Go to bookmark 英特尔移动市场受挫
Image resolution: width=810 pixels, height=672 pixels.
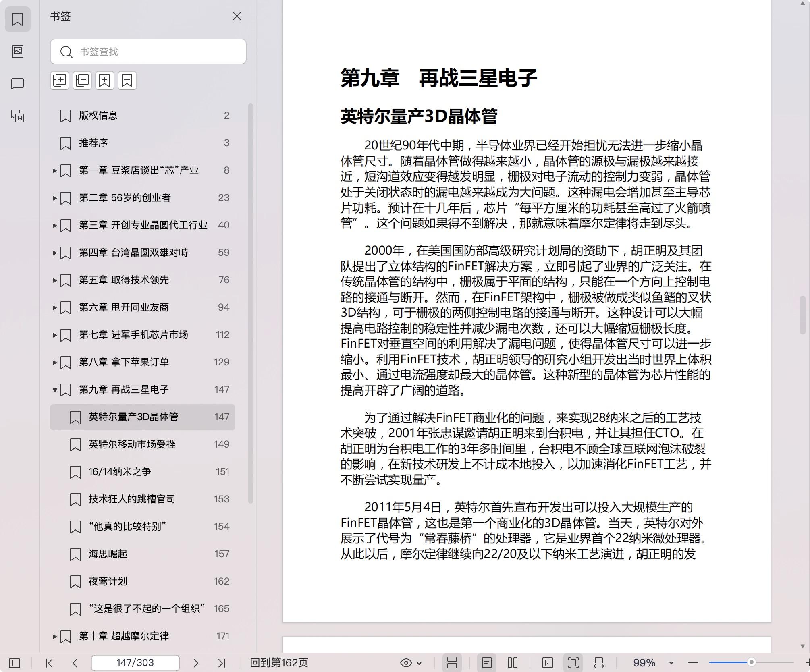coord(143,444)
